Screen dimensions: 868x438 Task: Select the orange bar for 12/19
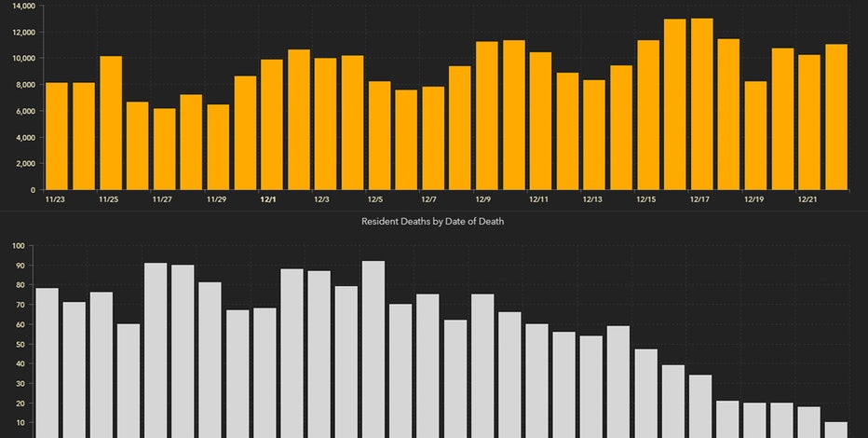coord(755,136)
